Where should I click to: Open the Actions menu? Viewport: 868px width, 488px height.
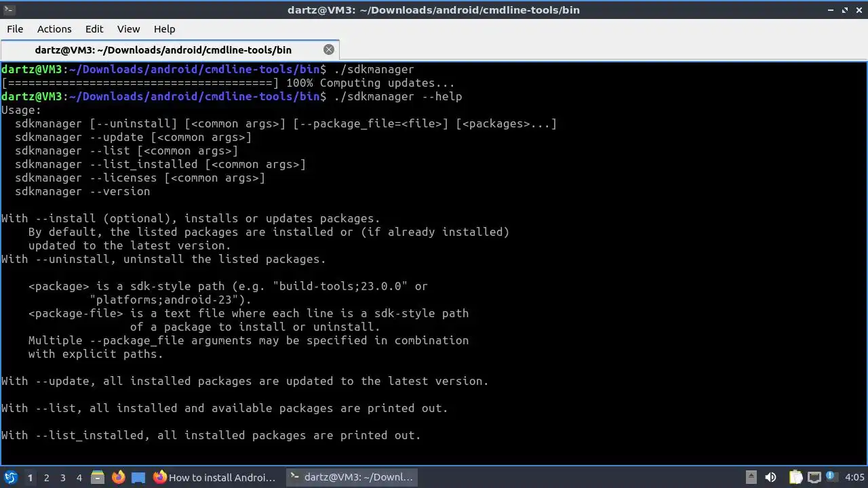[54, 29]
